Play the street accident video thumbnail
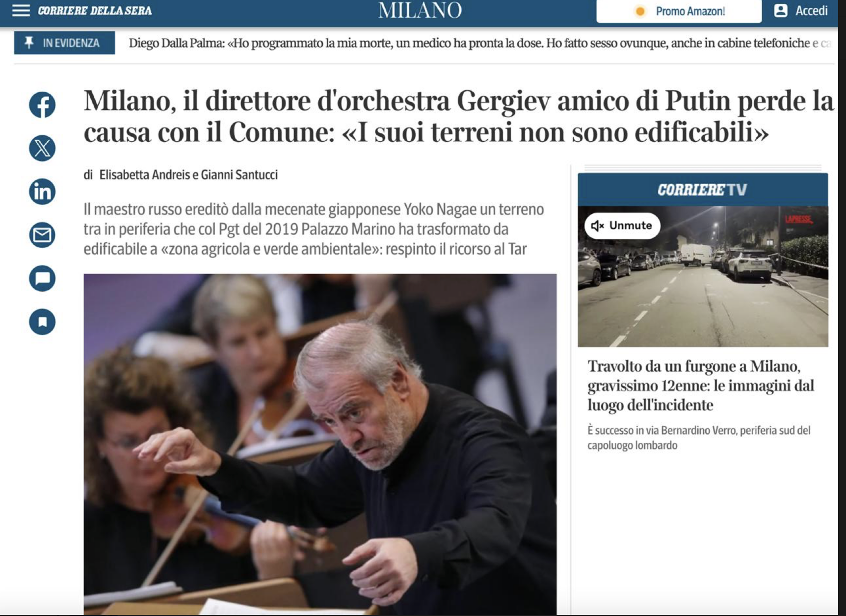 coord(703,277)
